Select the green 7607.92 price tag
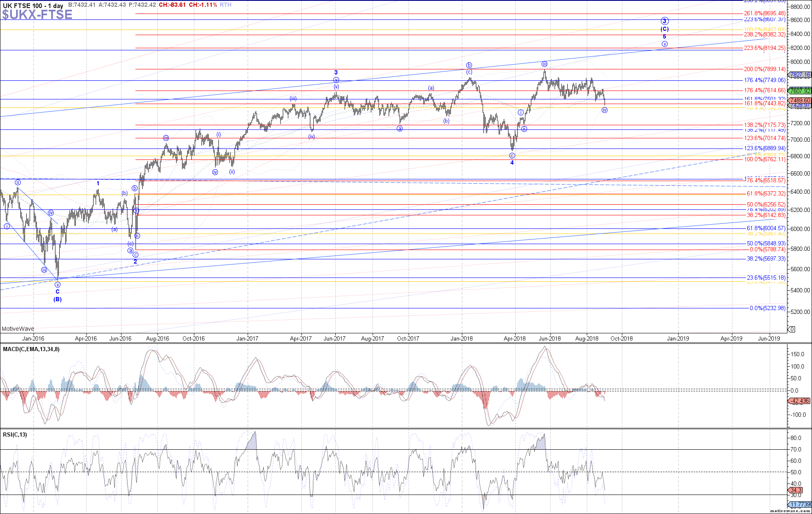The width and height of the screenshot is (812, 514). tap(800, 91)
